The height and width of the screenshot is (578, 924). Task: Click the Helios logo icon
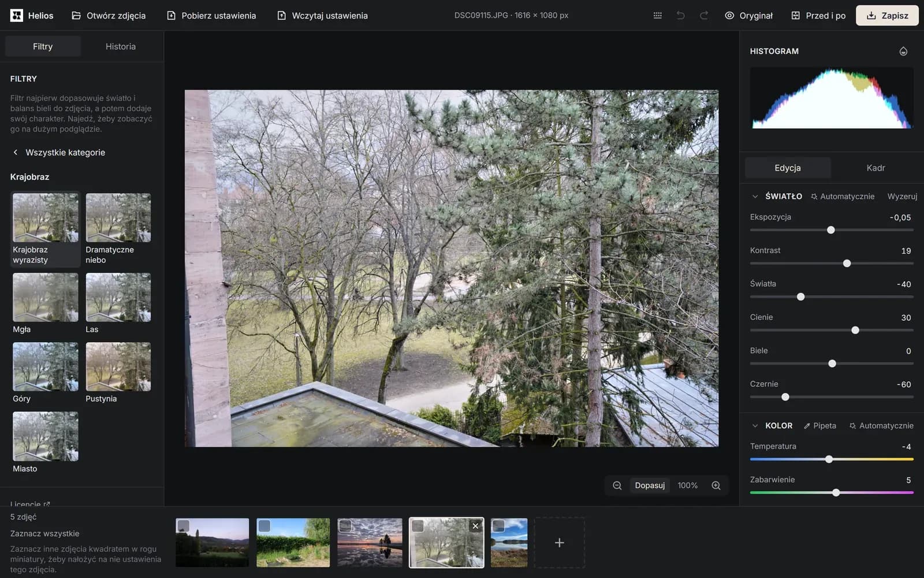tap(17, 16)
